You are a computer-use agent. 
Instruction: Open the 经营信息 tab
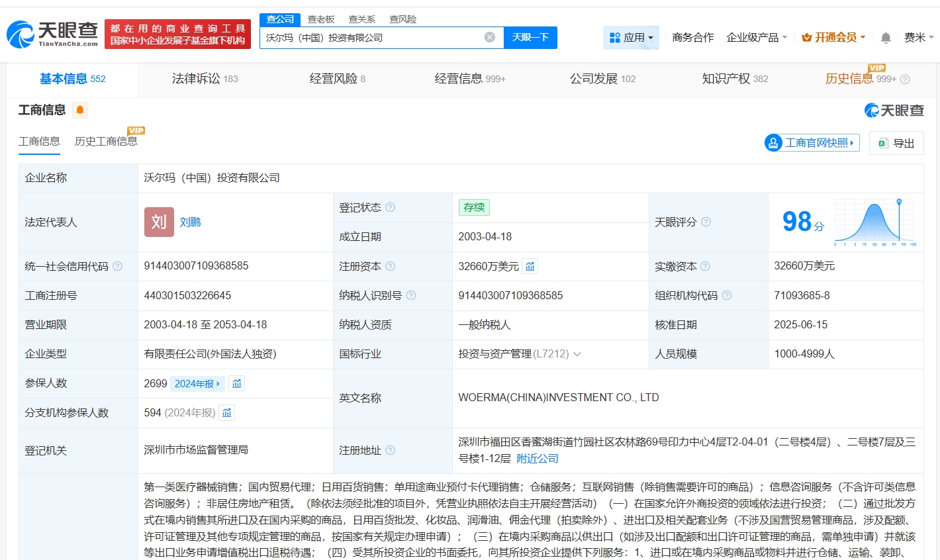pyautogui.click(x=470, y=79)
